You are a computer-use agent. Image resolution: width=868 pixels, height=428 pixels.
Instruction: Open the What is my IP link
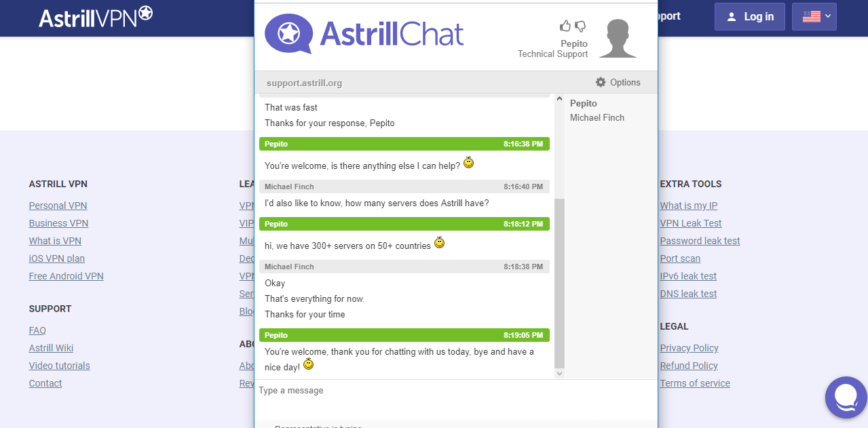tap(689, 206)
